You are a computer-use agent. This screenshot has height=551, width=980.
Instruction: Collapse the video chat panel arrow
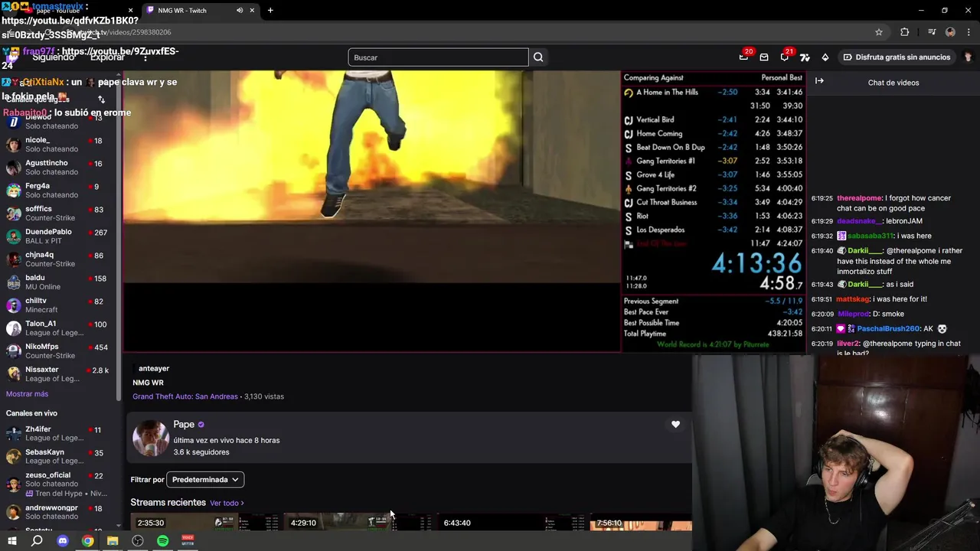pyautogui.click(x=819, y=81)
